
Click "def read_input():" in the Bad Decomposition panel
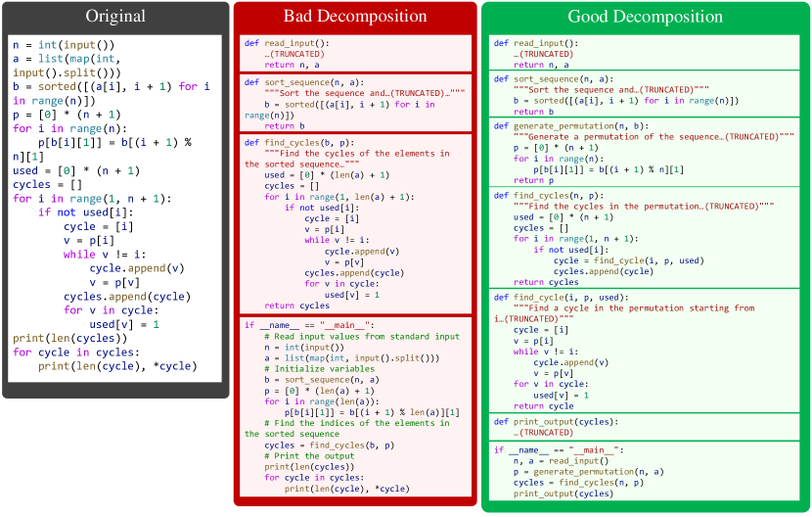click(287, 43)
